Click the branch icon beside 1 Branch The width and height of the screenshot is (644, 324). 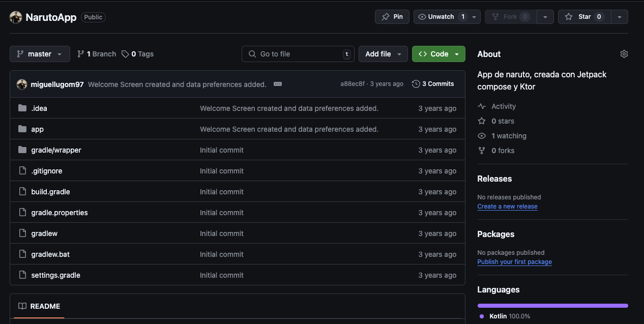click(81, 54)
